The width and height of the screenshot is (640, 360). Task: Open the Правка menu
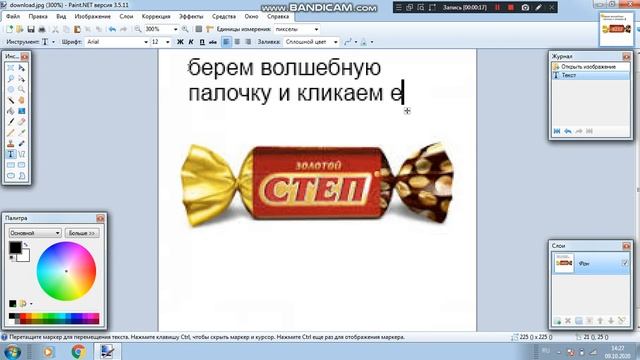(x=38, y=17)
